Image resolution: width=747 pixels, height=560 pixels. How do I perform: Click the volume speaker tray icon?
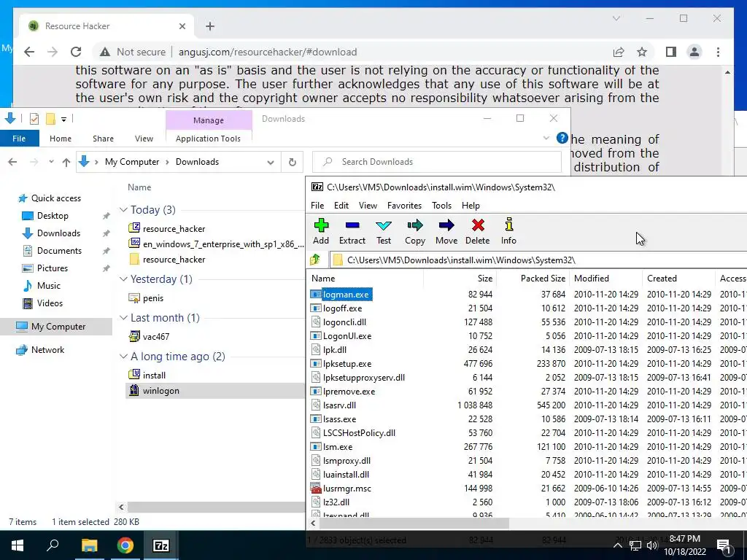point(652,545)
